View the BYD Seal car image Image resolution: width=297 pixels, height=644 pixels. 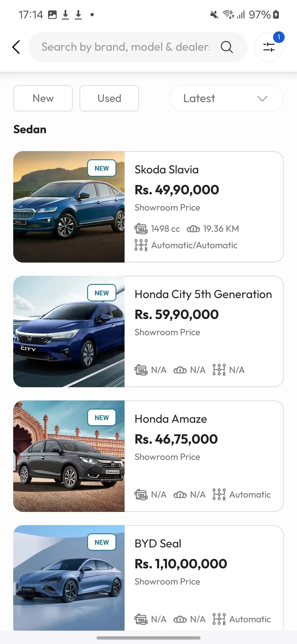point(69,578)
